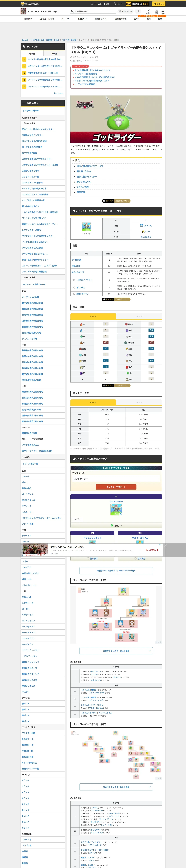The height and width of the screenshot is (868, 186).
Task: Click the ゲームの仕事多数 search icon link
Action: [x=100, y=4]
